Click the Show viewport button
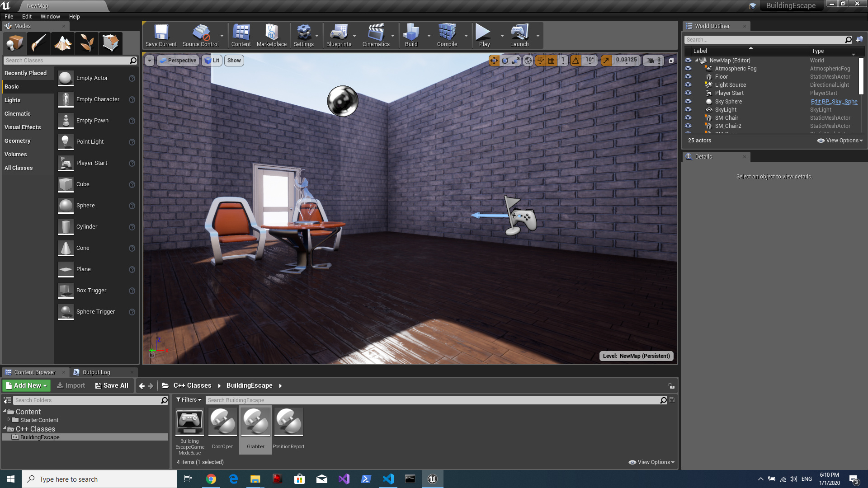 (234, 61)
